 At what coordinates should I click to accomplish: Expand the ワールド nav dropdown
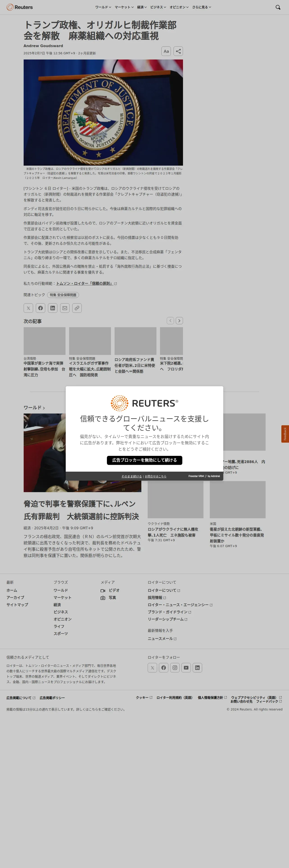103,7
